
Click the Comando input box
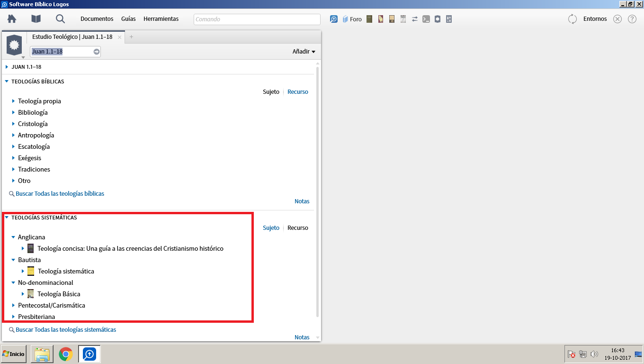coord(257,19)
